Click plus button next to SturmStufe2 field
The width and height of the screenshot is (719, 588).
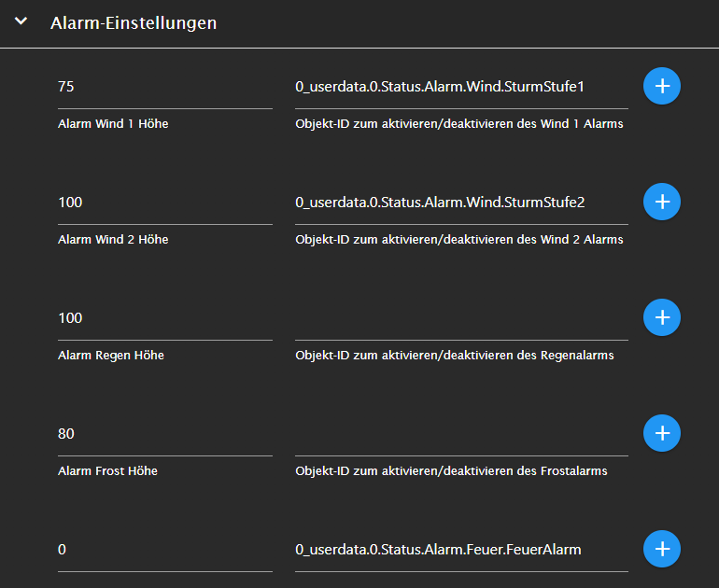coord(662,202)
